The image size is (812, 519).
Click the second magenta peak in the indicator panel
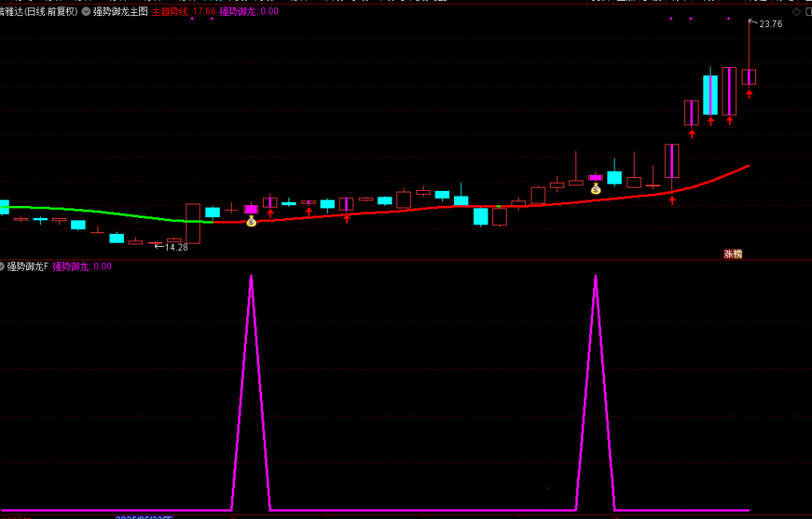click(595, 279)
